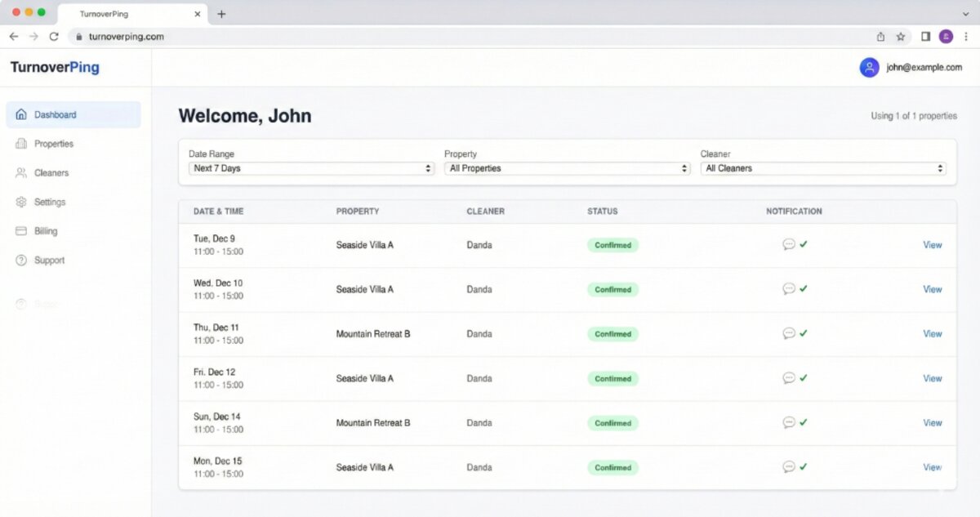The height and width of the screenshot is (517, 980).
Task: Open the Date Range dropdown showing Next 7 Days
Action: click(310, 168)
